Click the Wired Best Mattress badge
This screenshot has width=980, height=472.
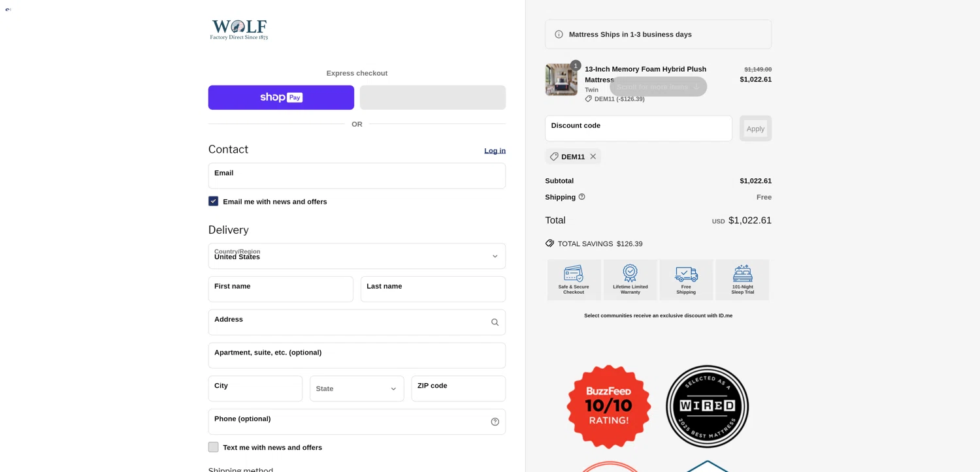707,407
